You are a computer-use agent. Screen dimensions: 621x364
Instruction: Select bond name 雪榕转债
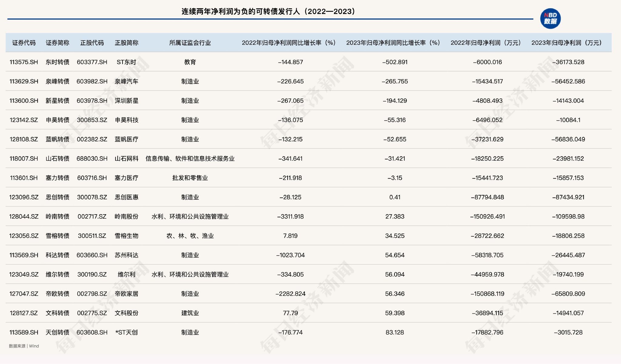[x=57, y=236]
